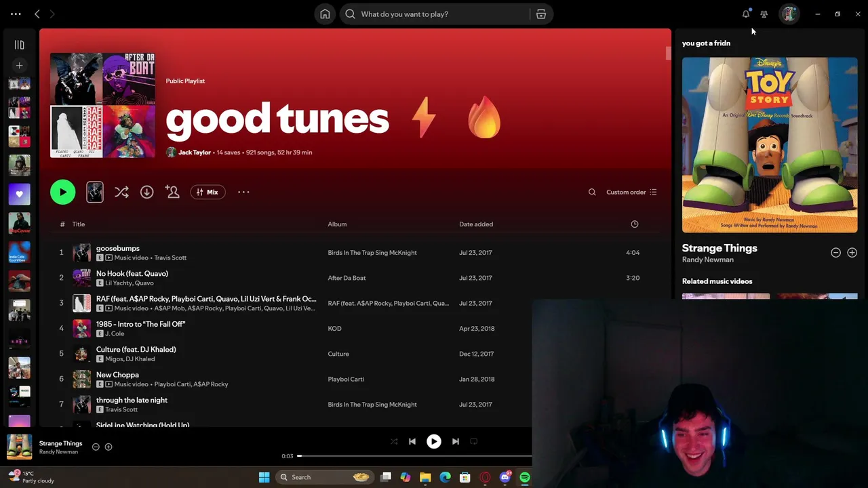868x488 pixels.
Task: Open File Explorer from the taskbar
Action: pos(425,477)
